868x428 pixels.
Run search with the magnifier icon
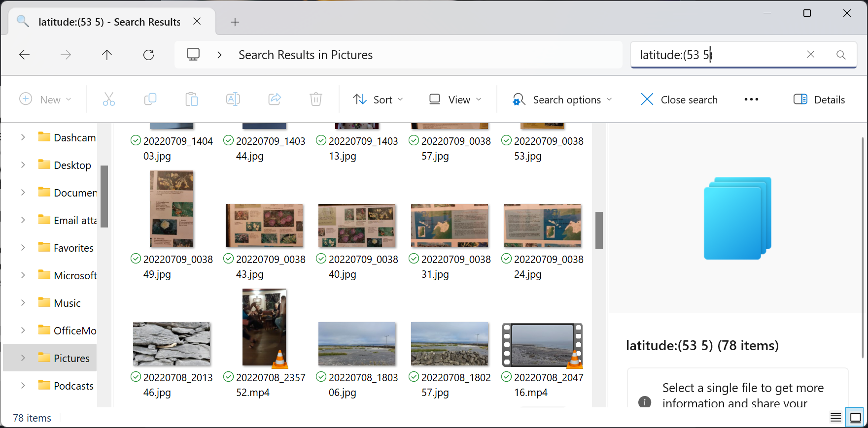841,55
